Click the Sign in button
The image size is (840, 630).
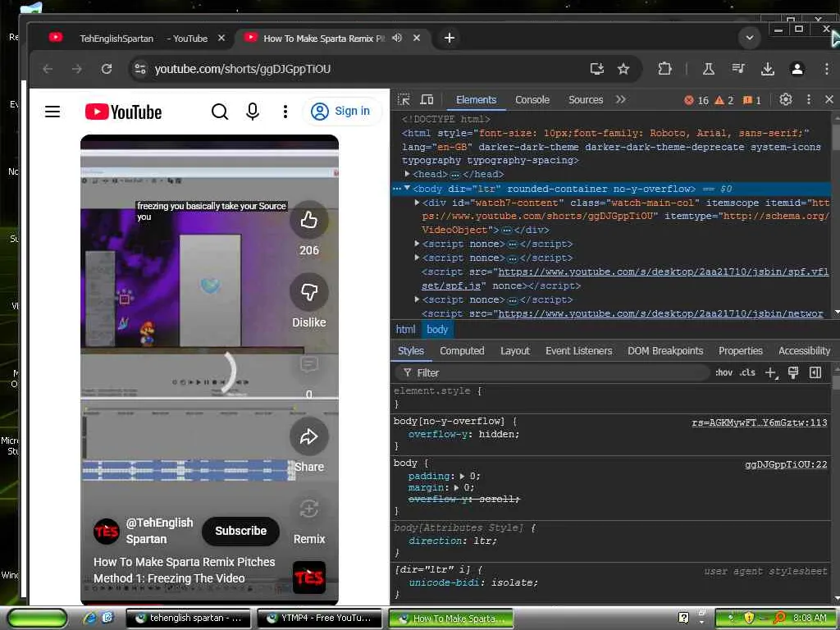coord(342,111)
